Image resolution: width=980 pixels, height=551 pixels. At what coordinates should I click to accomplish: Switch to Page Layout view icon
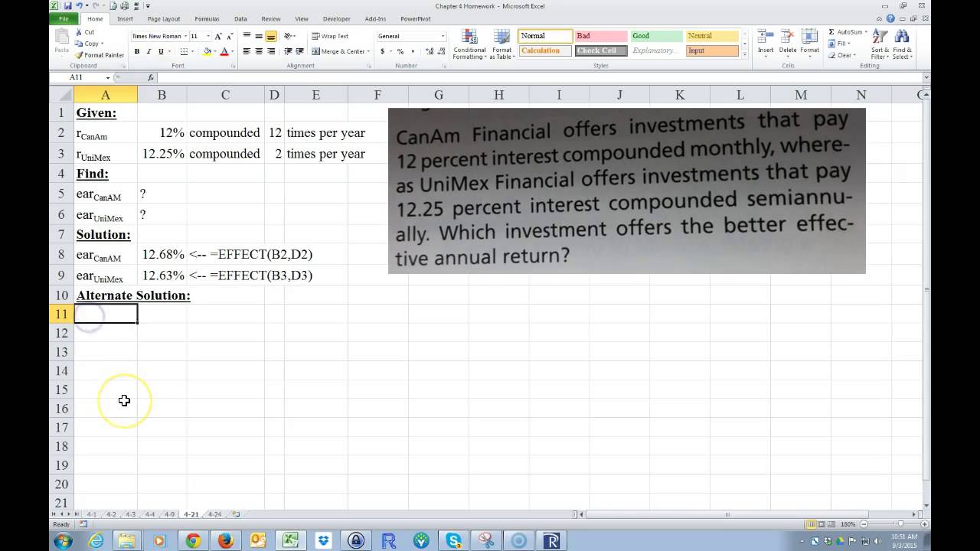coord(822,524)
